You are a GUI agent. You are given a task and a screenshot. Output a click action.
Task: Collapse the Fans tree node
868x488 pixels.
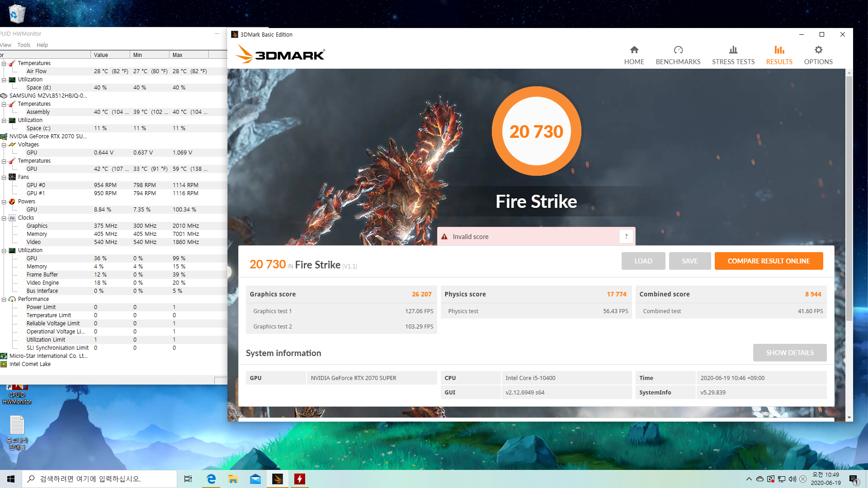click(x=4, y=177)
